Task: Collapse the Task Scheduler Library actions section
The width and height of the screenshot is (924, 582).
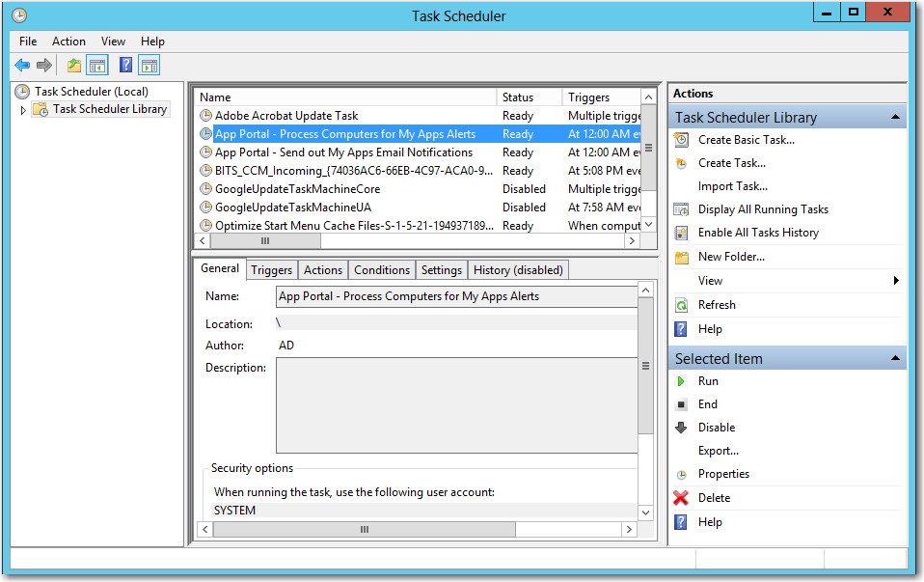Action: 895,117
